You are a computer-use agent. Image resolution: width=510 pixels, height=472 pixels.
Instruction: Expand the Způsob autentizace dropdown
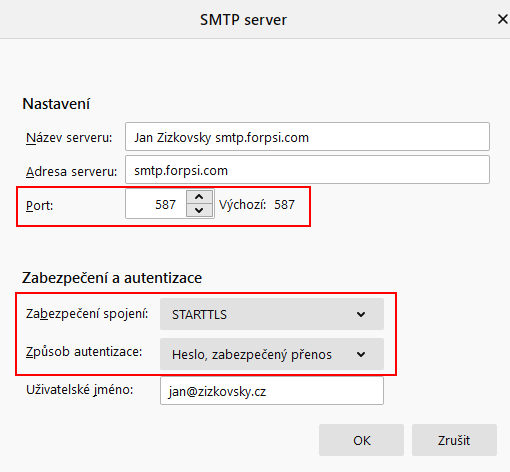272,354
